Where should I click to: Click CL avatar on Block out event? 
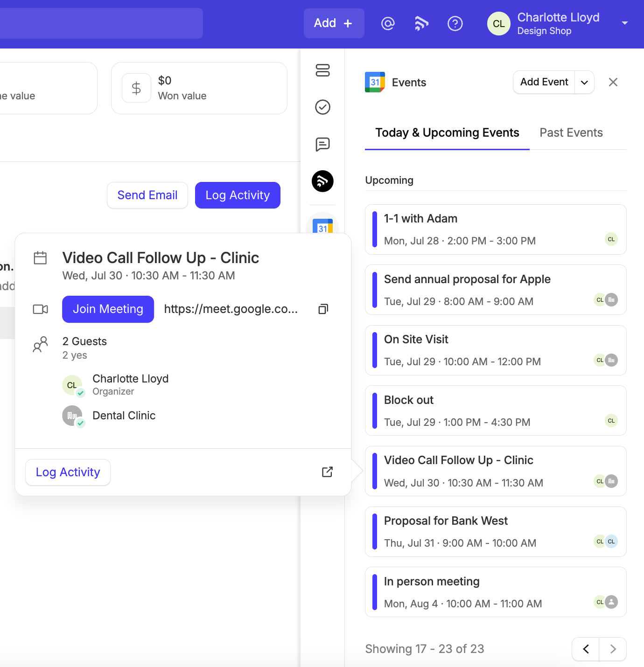(611, 421)
